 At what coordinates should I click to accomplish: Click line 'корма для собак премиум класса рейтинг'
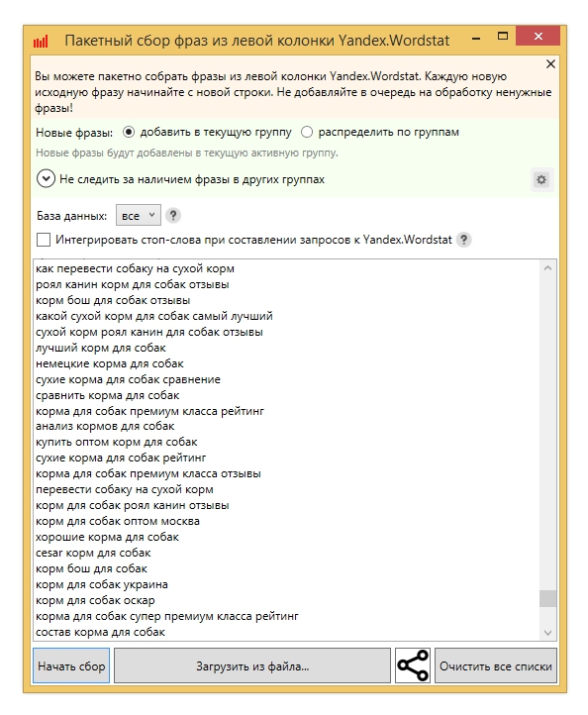(149, 411)
